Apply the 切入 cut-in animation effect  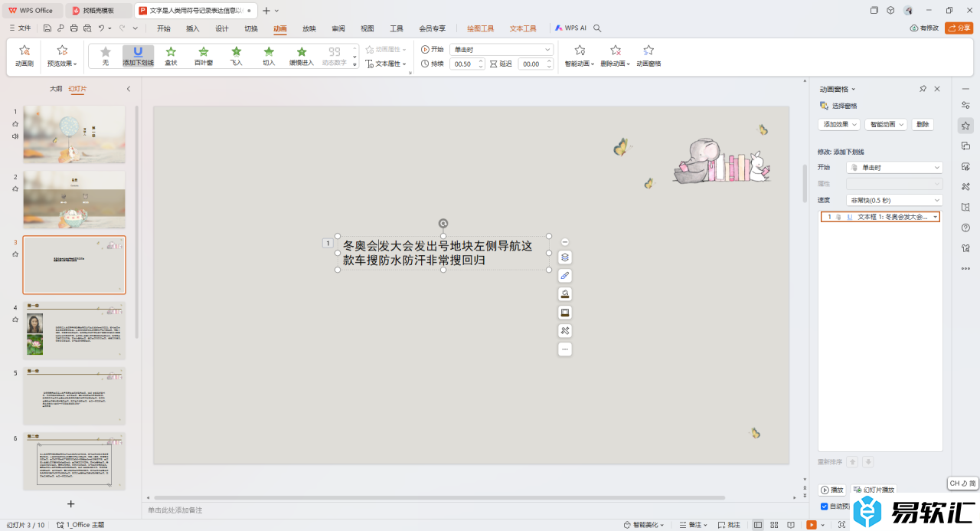pos(269,56)
